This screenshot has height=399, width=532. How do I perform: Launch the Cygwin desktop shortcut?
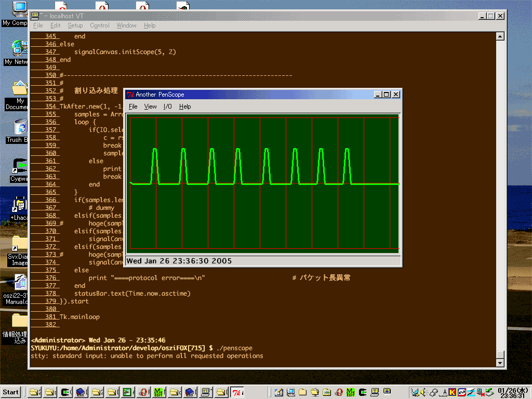pyautogui.click(x=20, y=166)
